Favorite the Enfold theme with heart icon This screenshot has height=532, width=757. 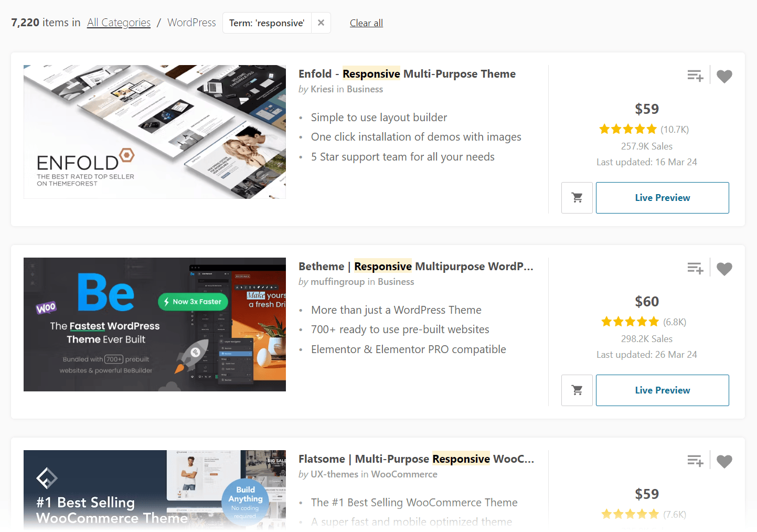click(x=724, y=76)
